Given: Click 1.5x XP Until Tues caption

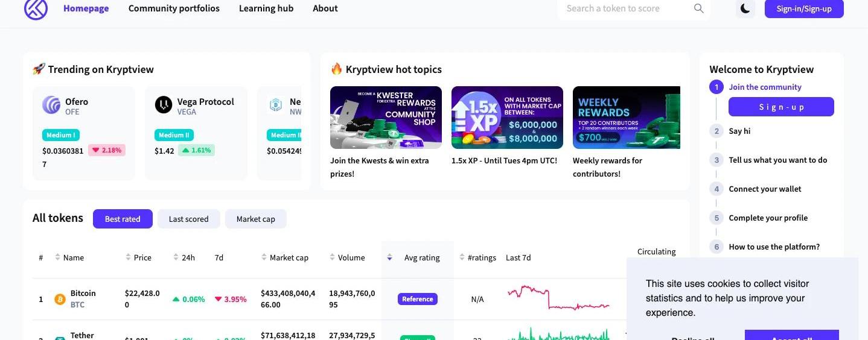Looking at the screenshot, I should coord(504,160).
